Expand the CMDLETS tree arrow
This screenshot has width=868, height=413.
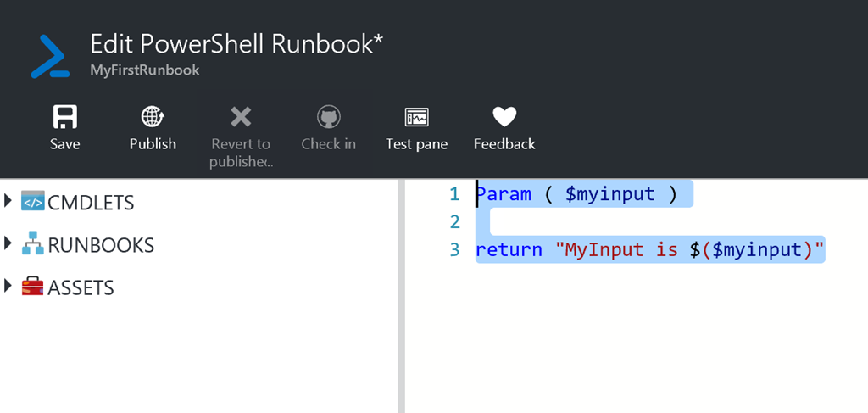8,200
